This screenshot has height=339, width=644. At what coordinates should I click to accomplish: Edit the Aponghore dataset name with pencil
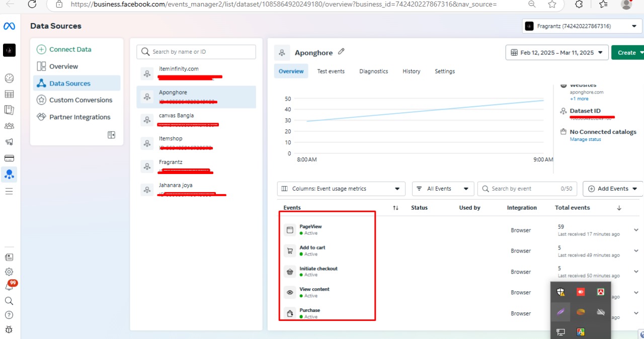[342, 51]
